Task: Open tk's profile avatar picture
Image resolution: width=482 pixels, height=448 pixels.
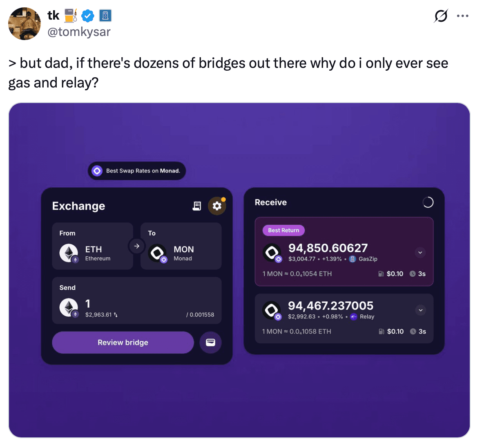Action: click(x=25, y=24)
